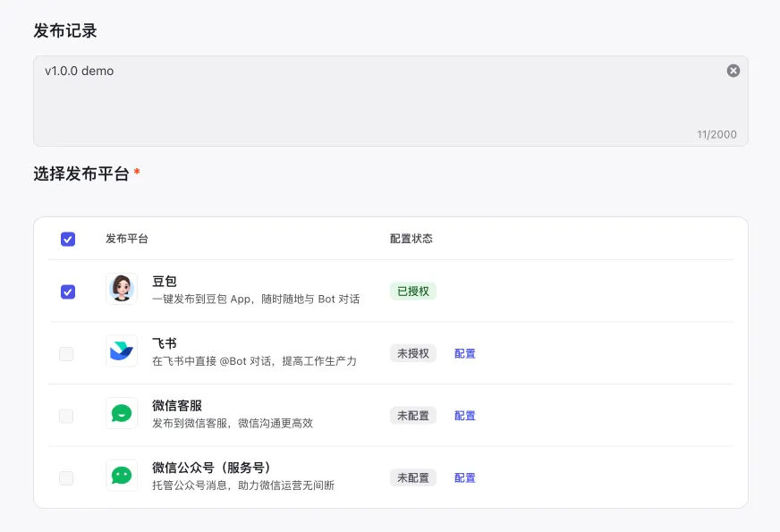Click the 飞书 platform title
Image resolution: width=780 pixels, height=532 pixels.
(165, 343)
